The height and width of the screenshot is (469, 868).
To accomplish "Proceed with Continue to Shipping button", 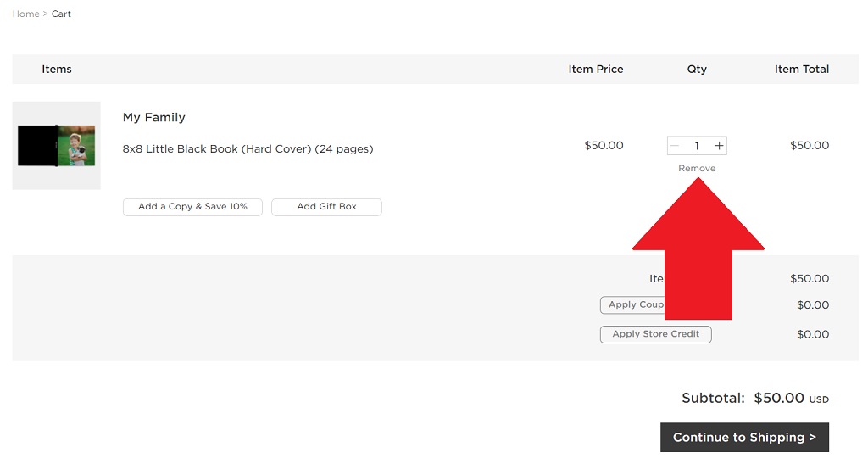I will point(744,438).
